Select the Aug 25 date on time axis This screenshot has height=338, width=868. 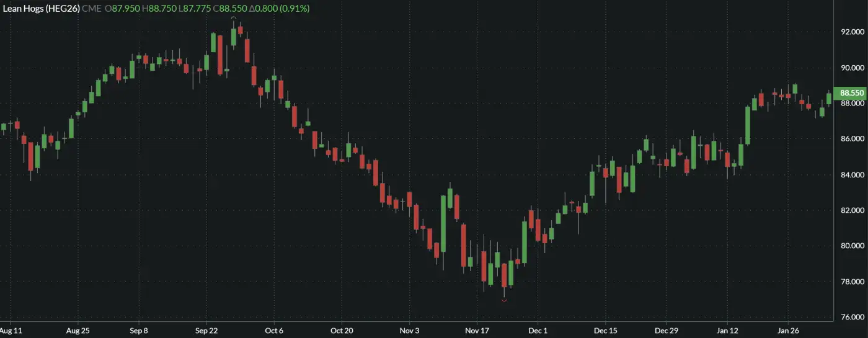(x=77, y=331)
